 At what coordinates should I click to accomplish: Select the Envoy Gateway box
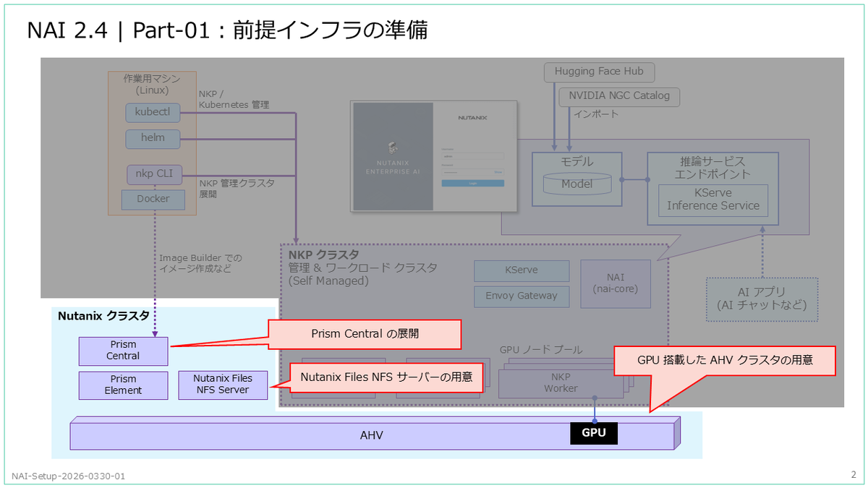(x=522, y=296)
